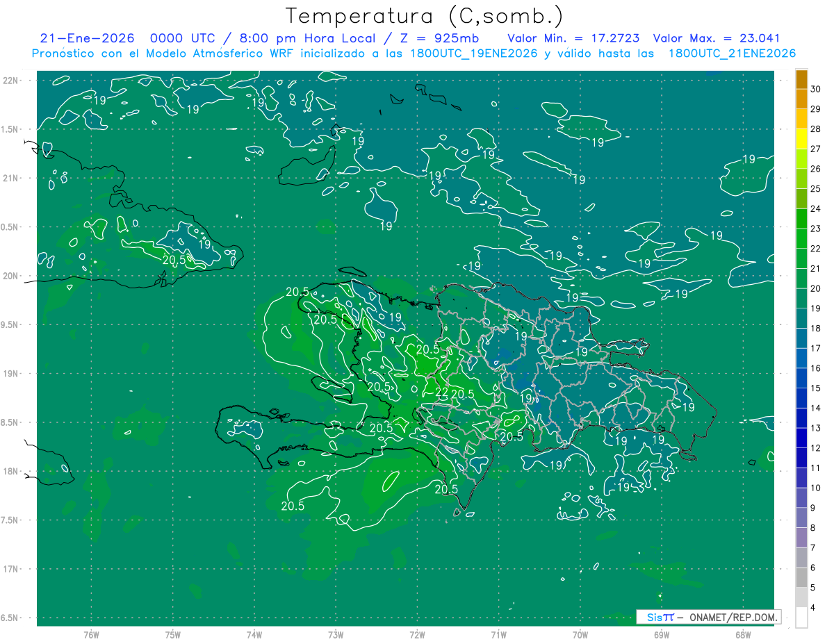
Task: Click the '22' contour label on the map
Action: 441,393
